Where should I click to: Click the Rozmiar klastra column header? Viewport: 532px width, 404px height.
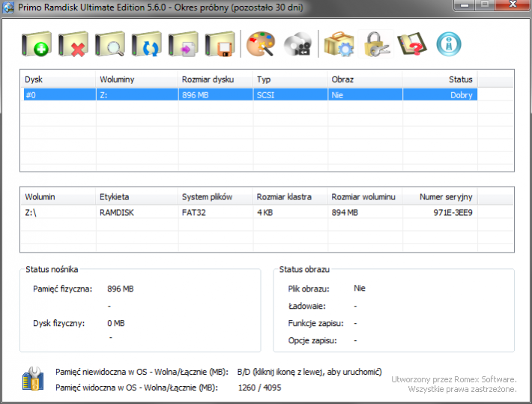pyautogui.click(x=290, y=197)
